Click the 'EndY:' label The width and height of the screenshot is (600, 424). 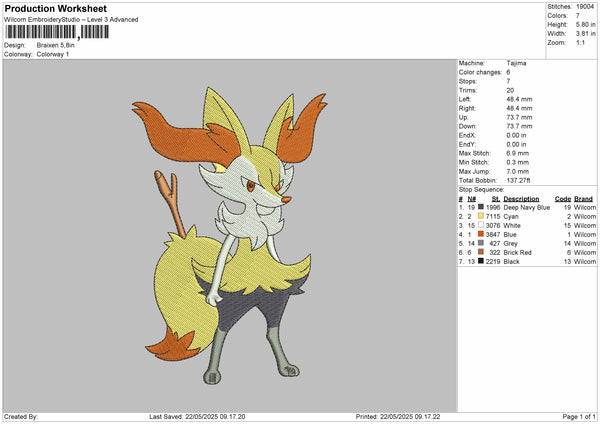tap(467, 144)
